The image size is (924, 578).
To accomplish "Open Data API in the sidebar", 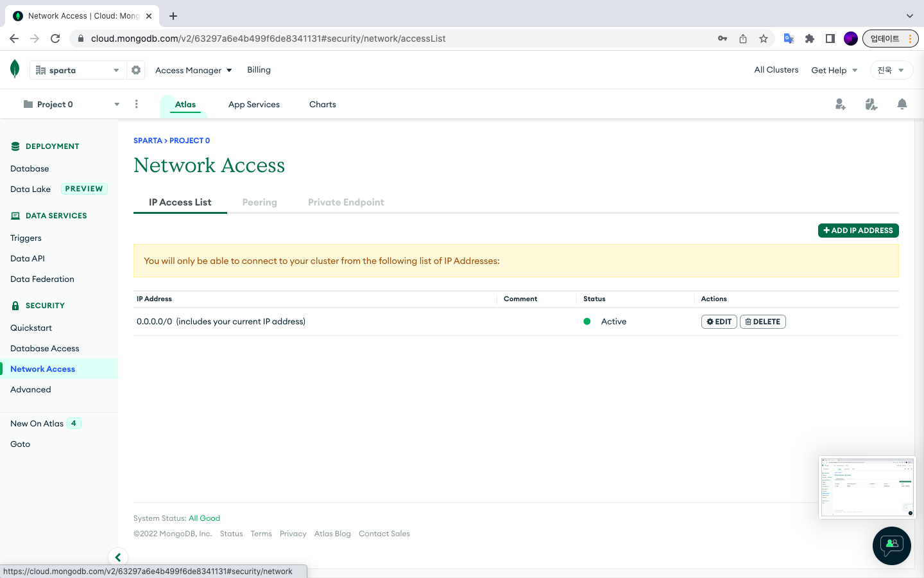I will [x=28, y=258].
